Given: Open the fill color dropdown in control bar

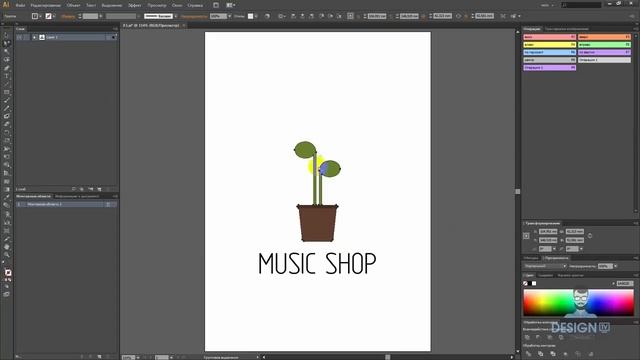Looking at the screenshot, I should coord(40,16).
